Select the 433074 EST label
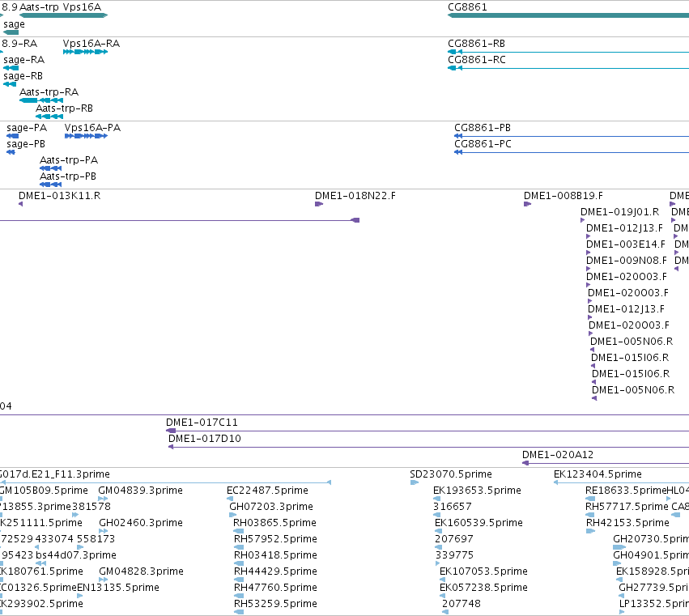The height and width of the screenshot is (616, 689). tap(54, 540)
